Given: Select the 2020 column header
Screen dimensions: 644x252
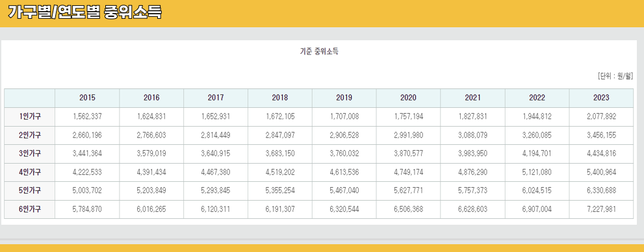Looking at the screenshot, I should [x=408, y=97].
